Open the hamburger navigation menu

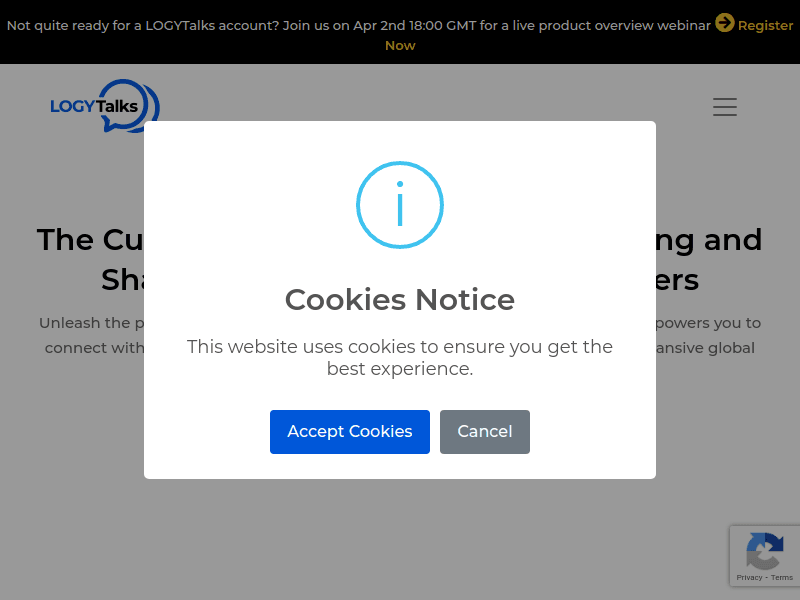click(x=725, y=107)
